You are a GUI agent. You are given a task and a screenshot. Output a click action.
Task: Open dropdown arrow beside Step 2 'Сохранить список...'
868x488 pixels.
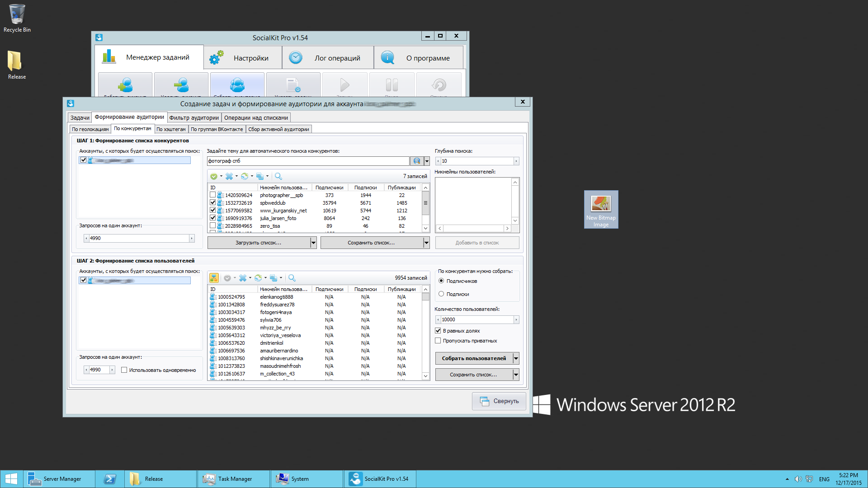pyautogui.click(x=516, y=375)
